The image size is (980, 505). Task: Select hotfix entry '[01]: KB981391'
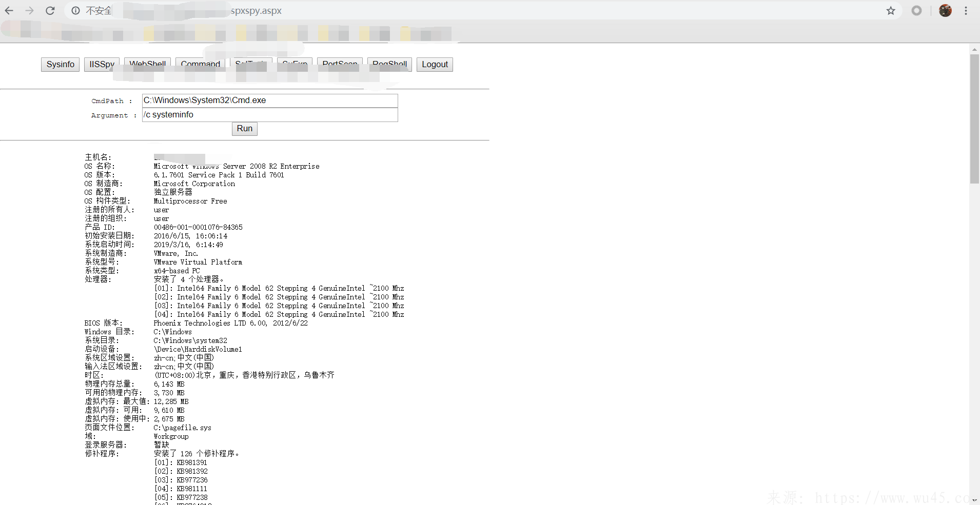pyautogui.click(x=181, y=462)
